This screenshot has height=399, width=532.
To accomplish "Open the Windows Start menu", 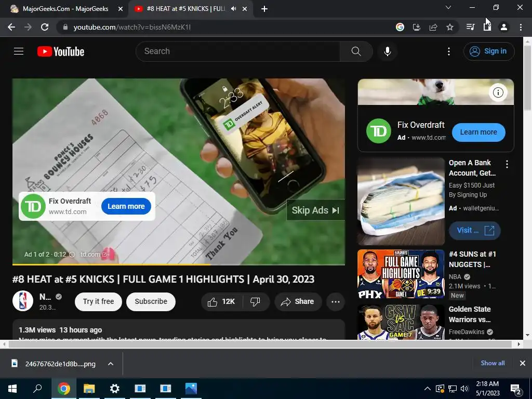I will tap(12, 389).
